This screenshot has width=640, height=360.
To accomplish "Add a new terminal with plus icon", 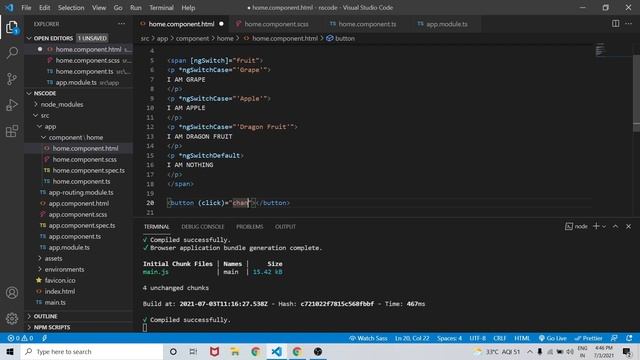I will [x=596, y=226].
